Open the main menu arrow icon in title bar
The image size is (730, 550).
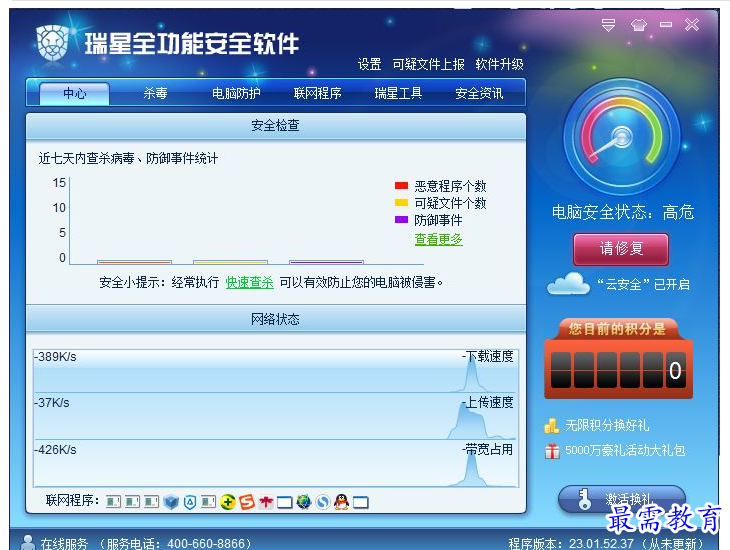coord(608,25)
